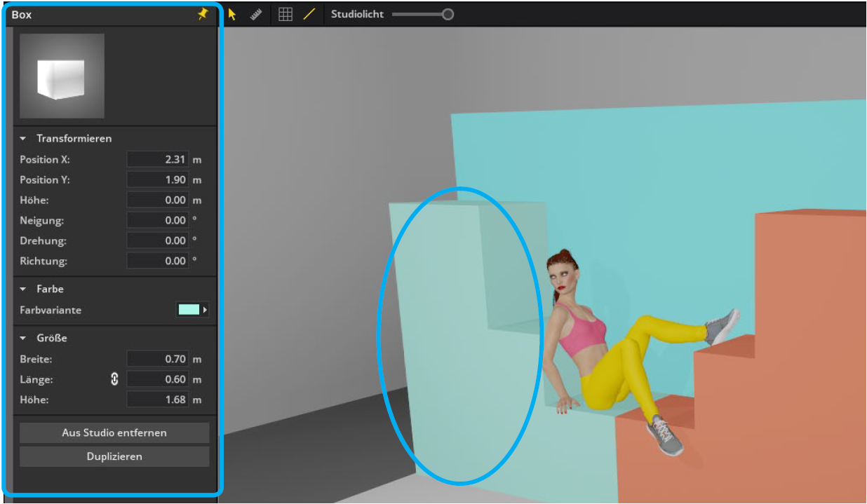Activate the ruler measuring tool

[x=256, y=14]
